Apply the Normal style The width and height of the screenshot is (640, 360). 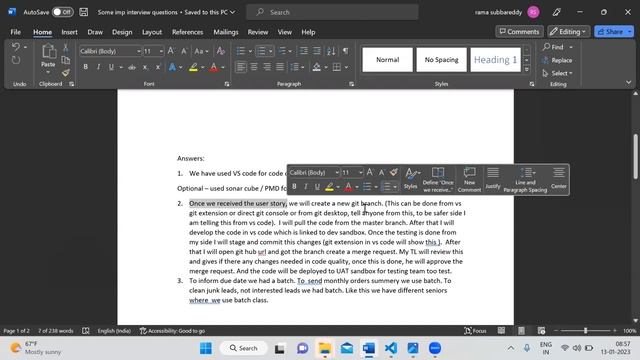coord(387,60)
